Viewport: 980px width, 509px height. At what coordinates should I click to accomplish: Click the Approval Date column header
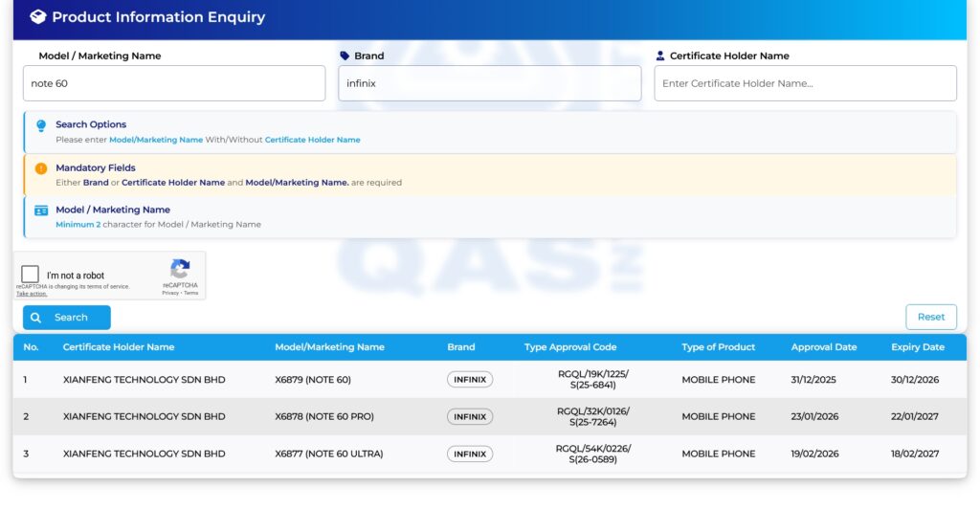point(823,347)
